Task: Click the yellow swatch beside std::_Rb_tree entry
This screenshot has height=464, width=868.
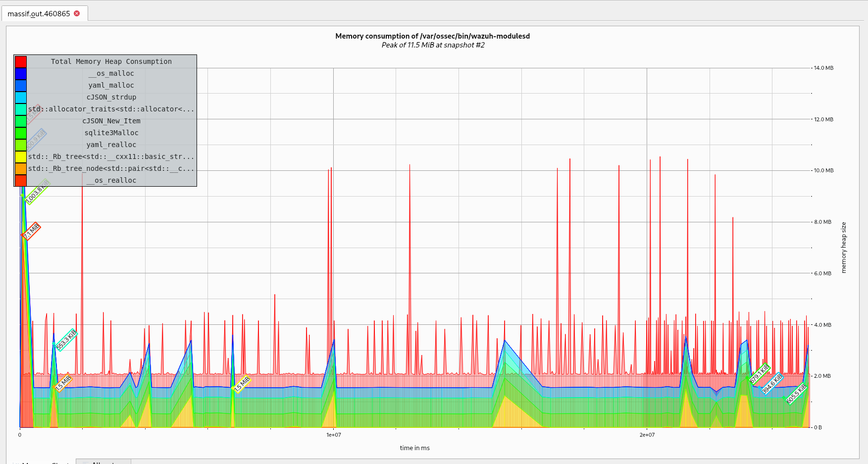Action: point(20,156)
